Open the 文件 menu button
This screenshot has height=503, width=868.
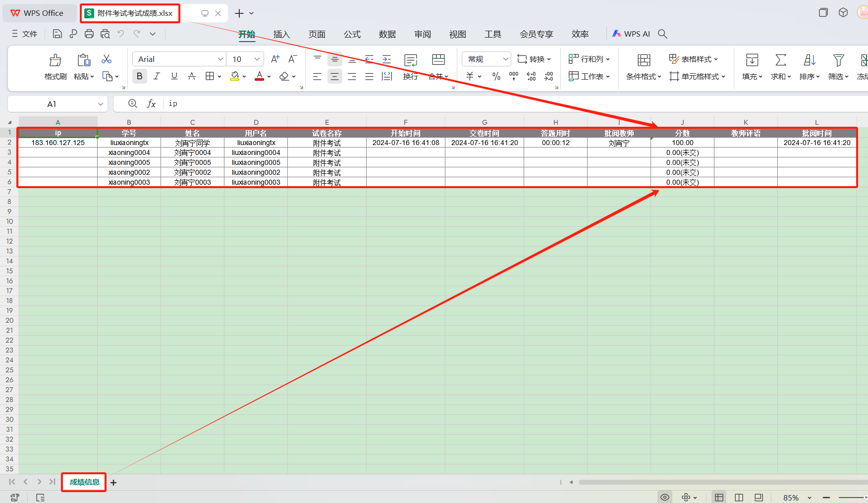coord(25,34)
